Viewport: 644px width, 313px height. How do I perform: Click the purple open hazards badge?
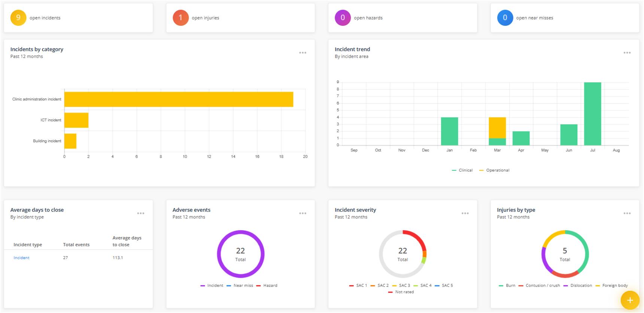click(x=343, y=18)
